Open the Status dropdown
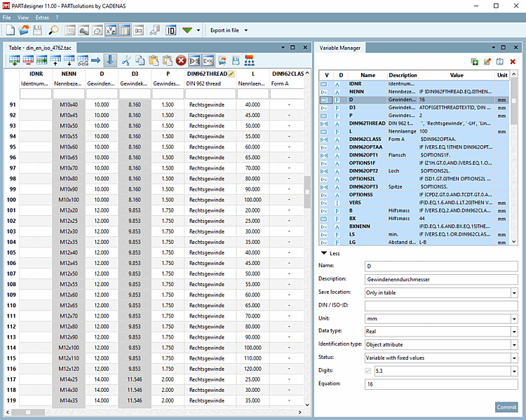This screenshot has height=420, width=526. point(513,358)
